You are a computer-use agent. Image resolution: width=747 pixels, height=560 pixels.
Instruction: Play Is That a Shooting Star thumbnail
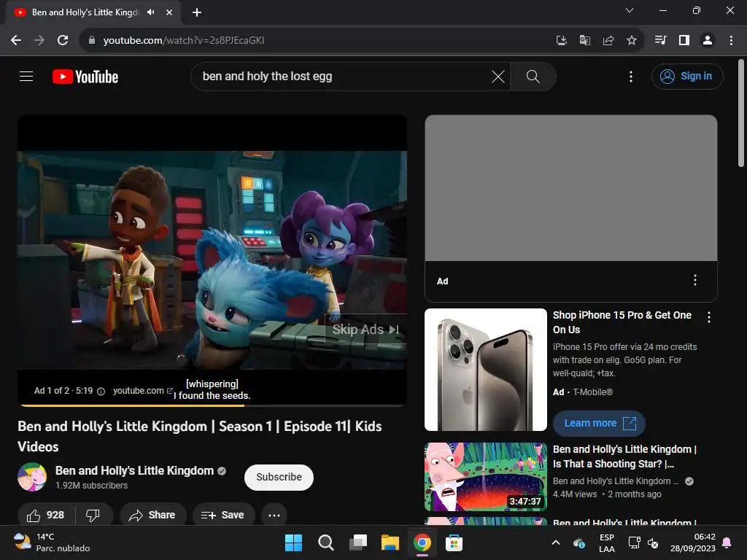485,477
